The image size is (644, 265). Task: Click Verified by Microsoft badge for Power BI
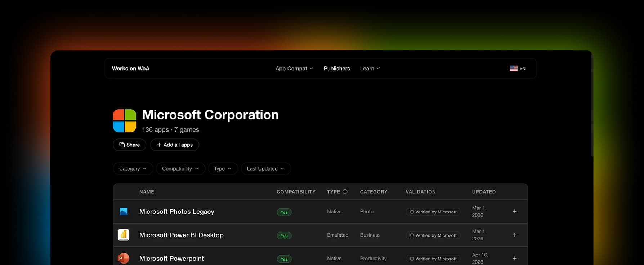(x=433, y=235)
